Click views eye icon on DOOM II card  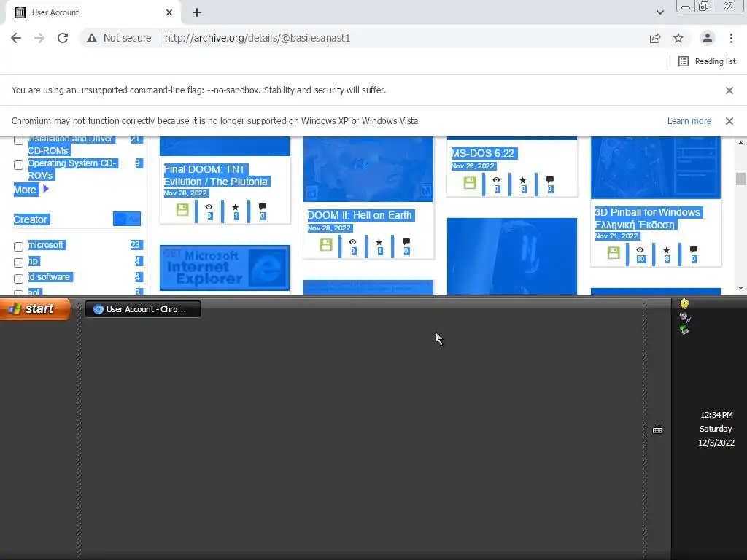(x=352, y=242)
